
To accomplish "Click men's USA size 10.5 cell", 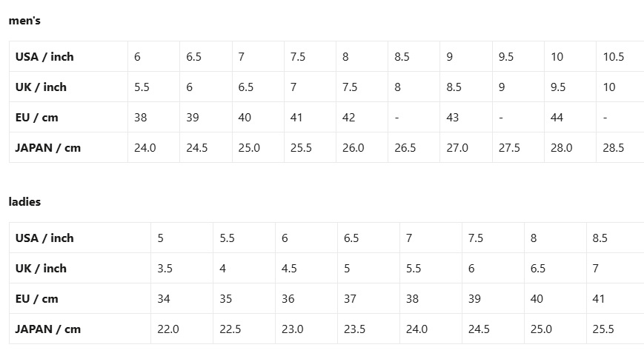I will (620, 56).
